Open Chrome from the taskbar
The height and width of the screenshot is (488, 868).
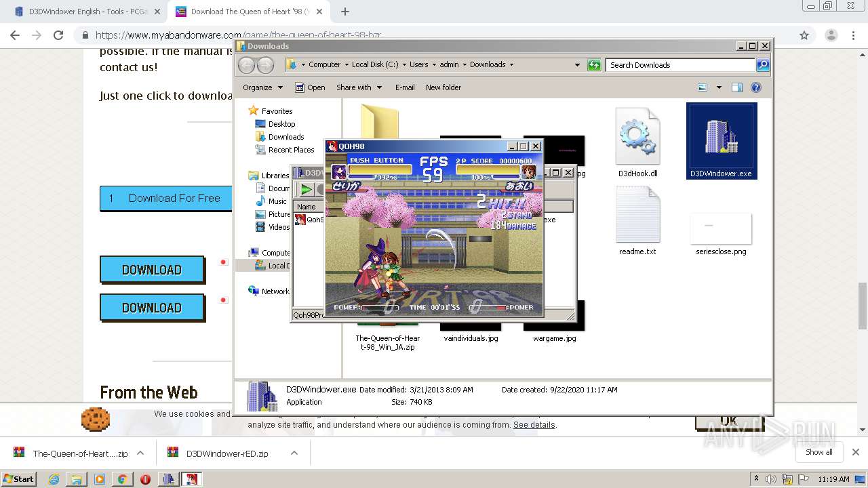[x=122, y=479]
